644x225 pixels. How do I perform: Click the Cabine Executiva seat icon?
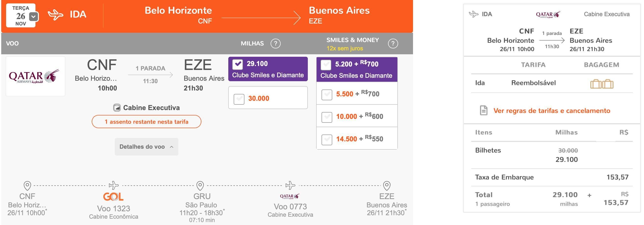(117, 108)
